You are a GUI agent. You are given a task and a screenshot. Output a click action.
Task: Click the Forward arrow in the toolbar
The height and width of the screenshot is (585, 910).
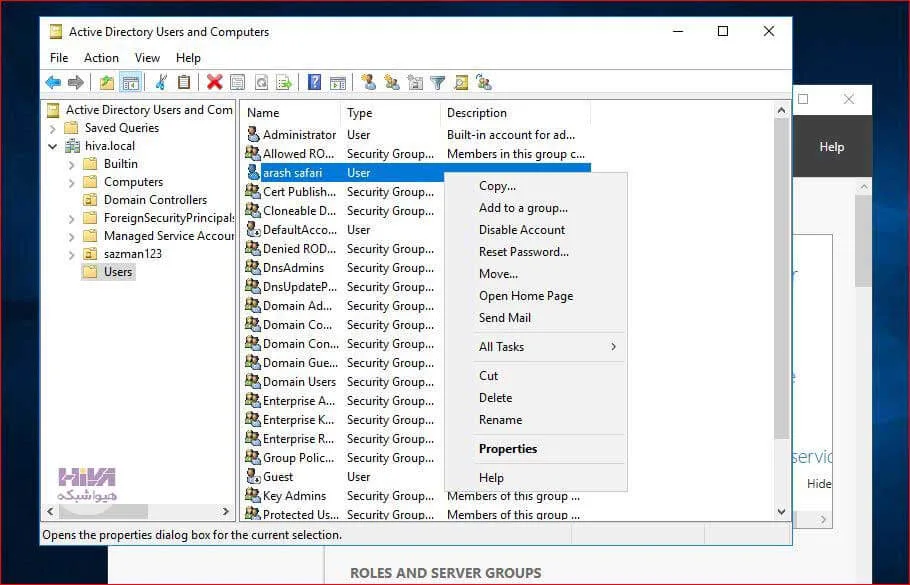click(x=75, y=82)
